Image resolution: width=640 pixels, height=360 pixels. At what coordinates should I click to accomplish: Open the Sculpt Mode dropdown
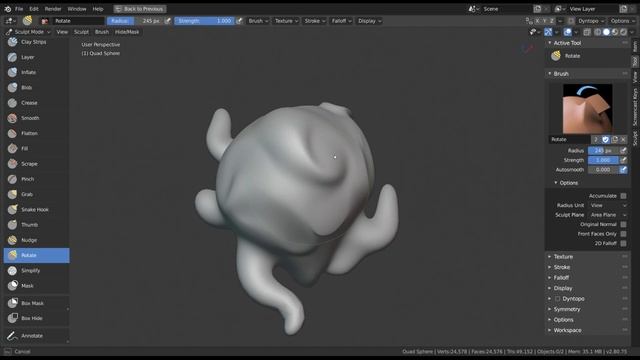[x=28, y=32]
